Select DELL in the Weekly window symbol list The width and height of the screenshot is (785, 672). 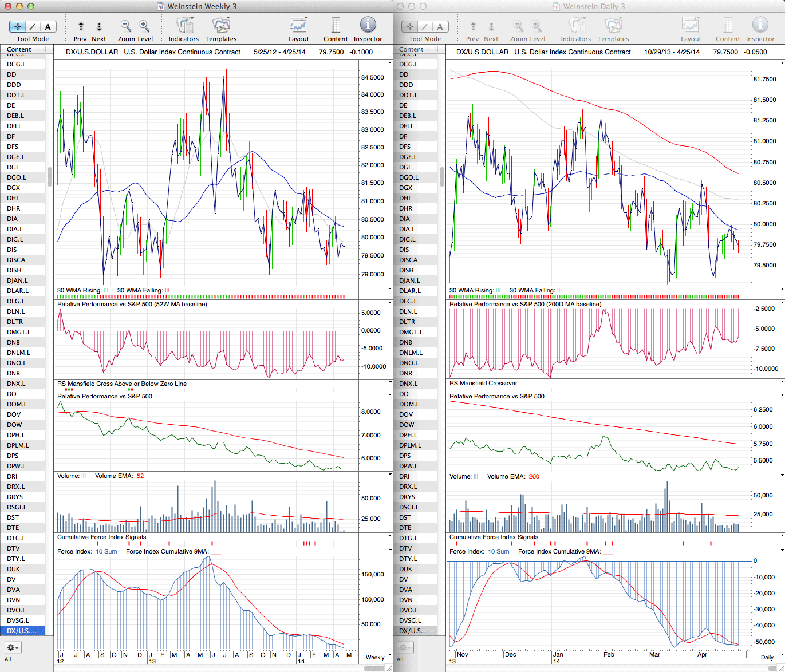(x=14, y=126)
